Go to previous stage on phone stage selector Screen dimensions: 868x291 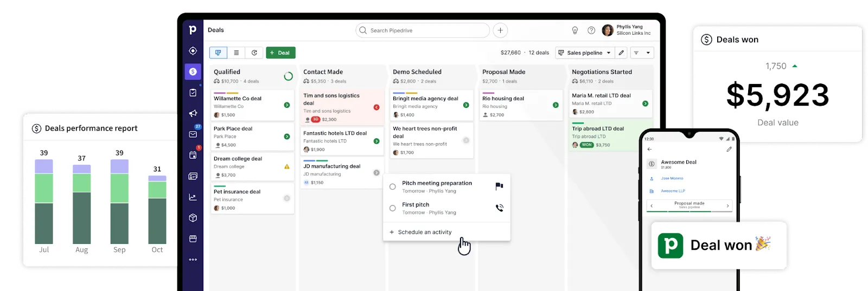652,205
